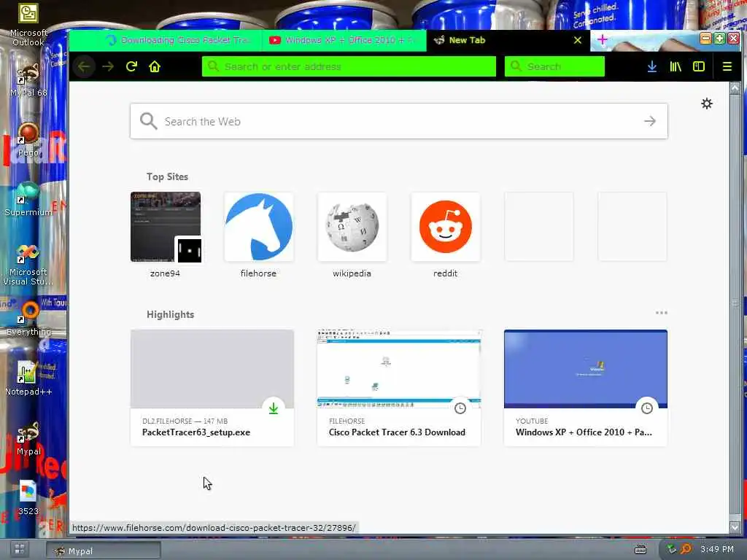Open the hamburger application menu
The height and width of the screenshot is (560, 747).
(x=727, y=66)
